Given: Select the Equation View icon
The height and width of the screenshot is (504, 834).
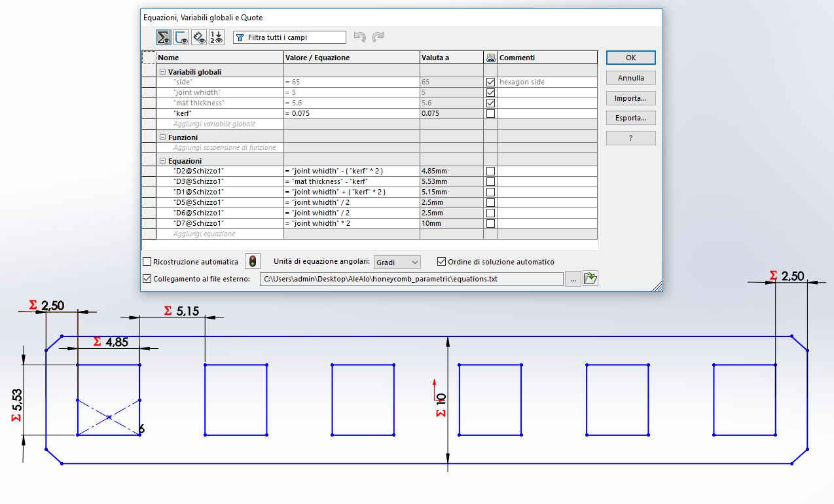Looking at the screenshot, I should point(164,37).
